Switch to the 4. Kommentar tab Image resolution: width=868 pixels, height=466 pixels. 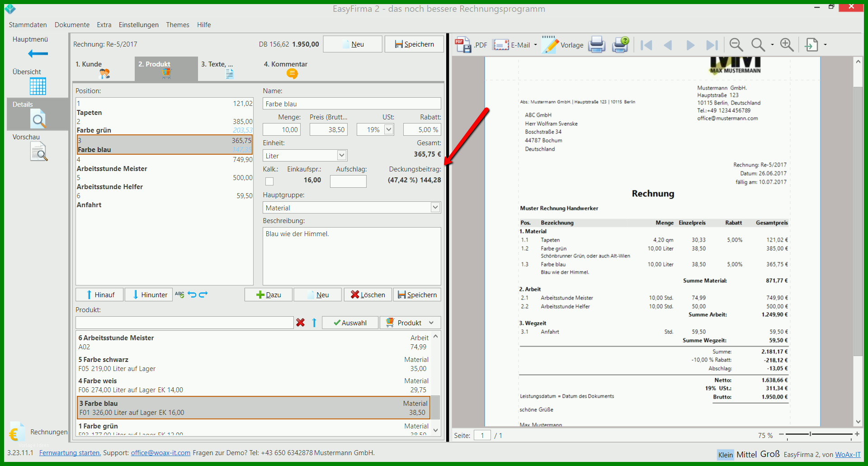coord(292,69)
